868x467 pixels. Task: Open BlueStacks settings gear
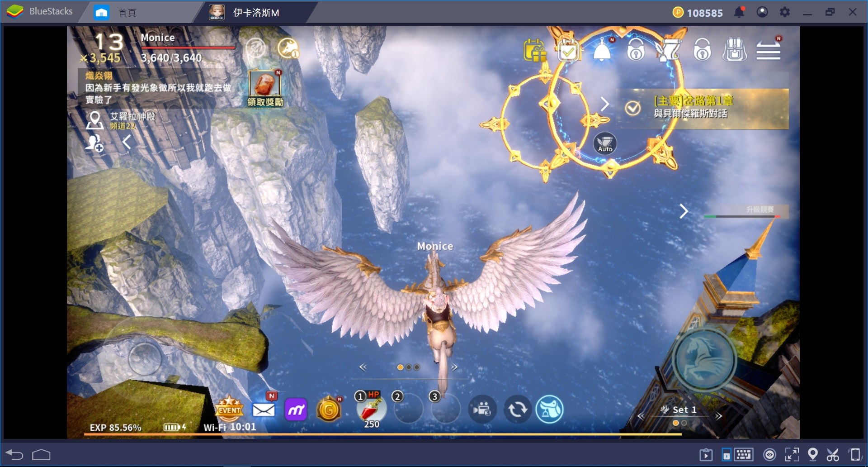(785, 12)
